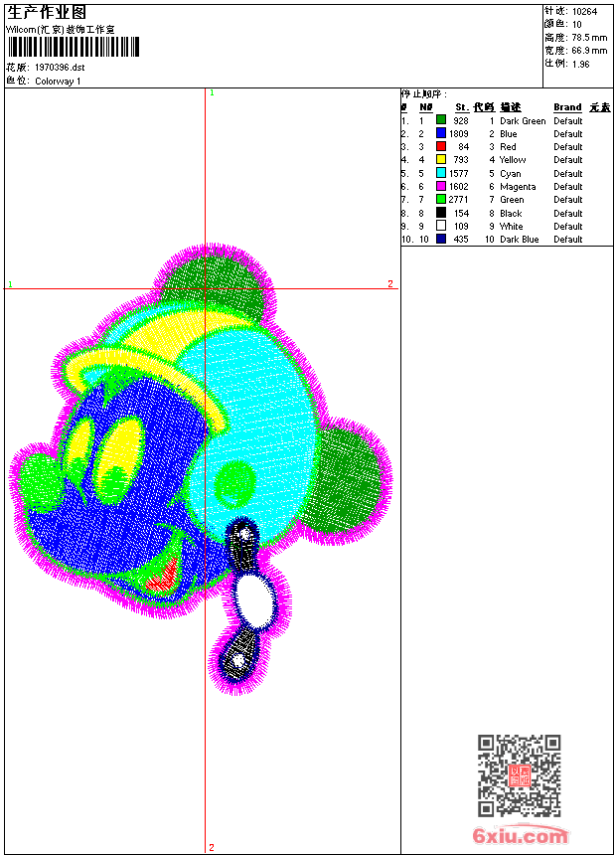The image size is (616, 855).
Task: Click Default brand in the Yellow row
Action: [568, 160]
